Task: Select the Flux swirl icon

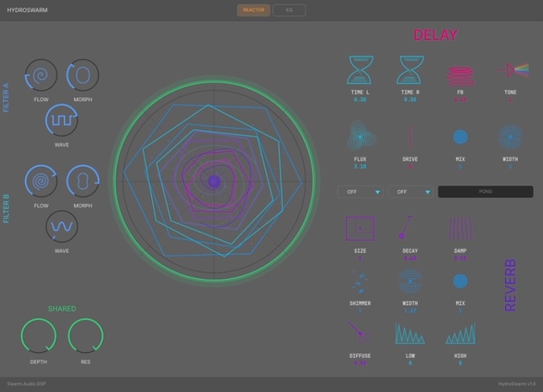Action: click(360, 137)
